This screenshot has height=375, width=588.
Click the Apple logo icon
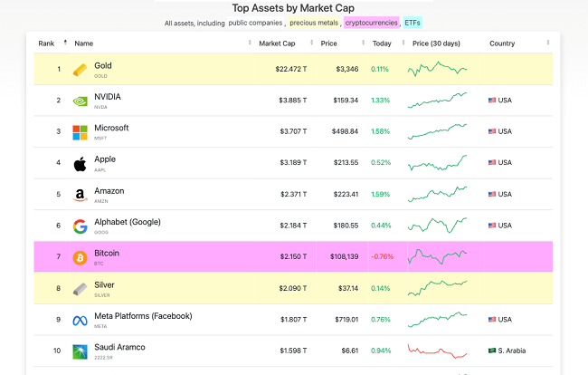click(80, 163)
